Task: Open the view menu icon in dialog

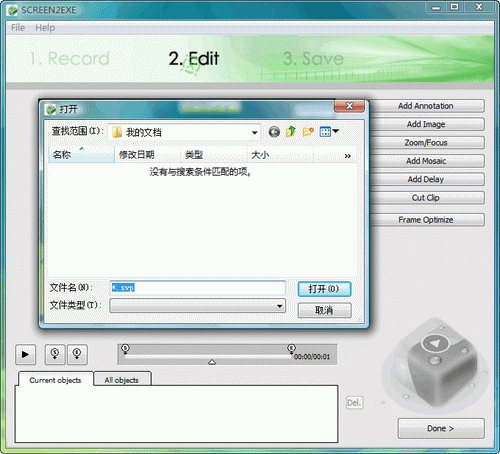Action: (329, 132)
